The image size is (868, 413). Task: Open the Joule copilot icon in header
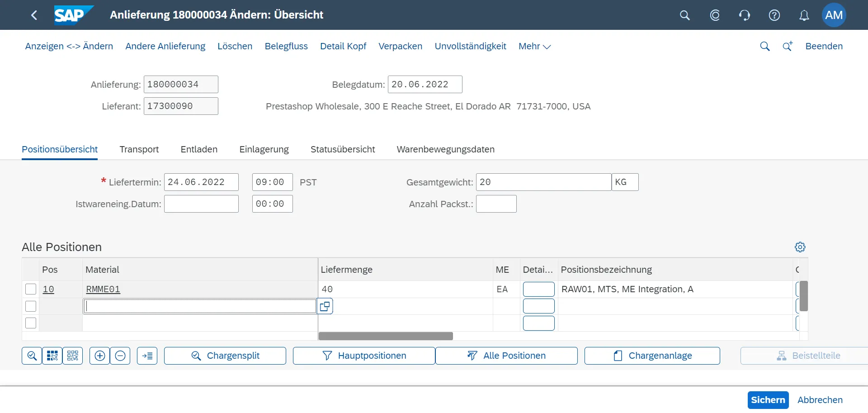(x=715, y=15)
